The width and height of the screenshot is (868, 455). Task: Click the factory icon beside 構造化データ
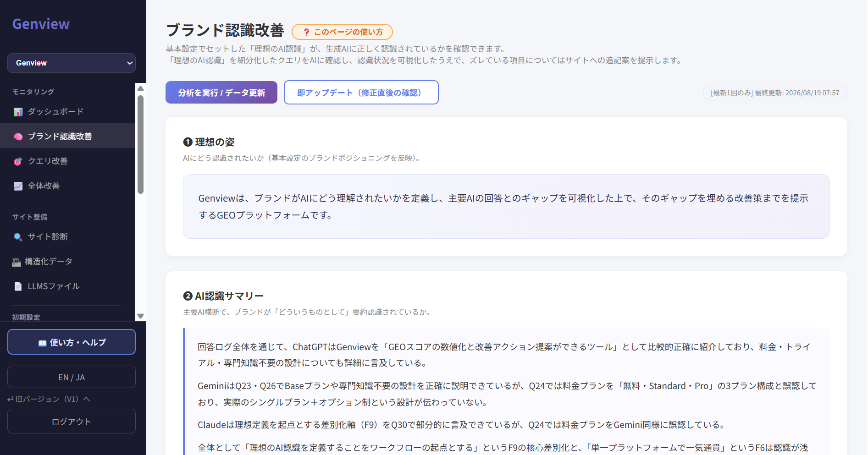17,262
